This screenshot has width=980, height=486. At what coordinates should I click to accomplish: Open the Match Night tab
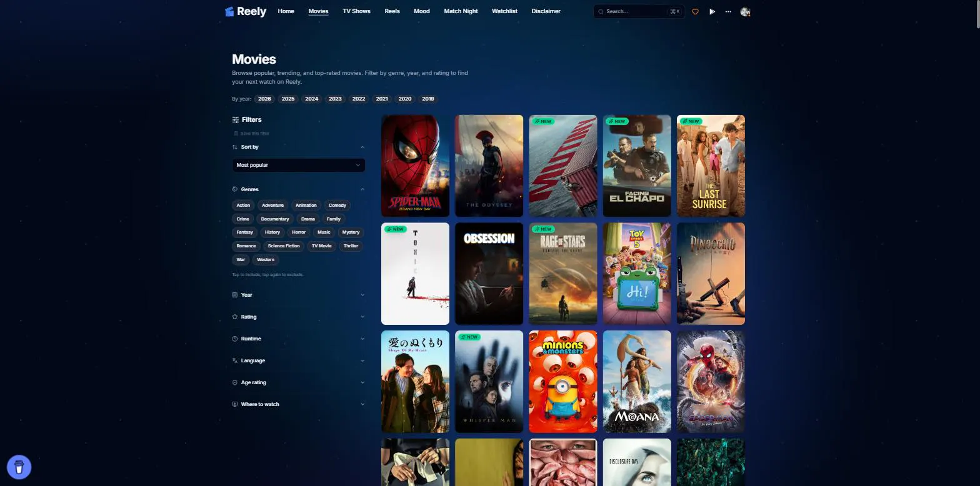pos(461,11)
